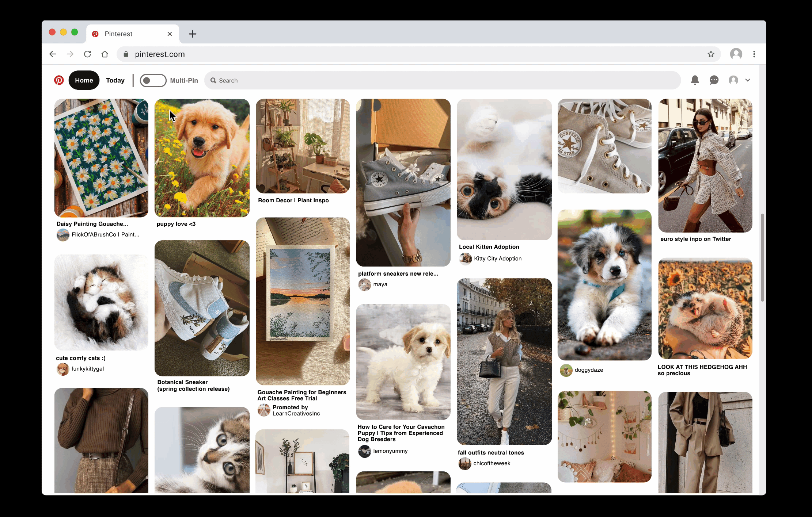This screenshot has width=812, height=517.
Task: Go to browser home page icon
Action: point(105,54)
